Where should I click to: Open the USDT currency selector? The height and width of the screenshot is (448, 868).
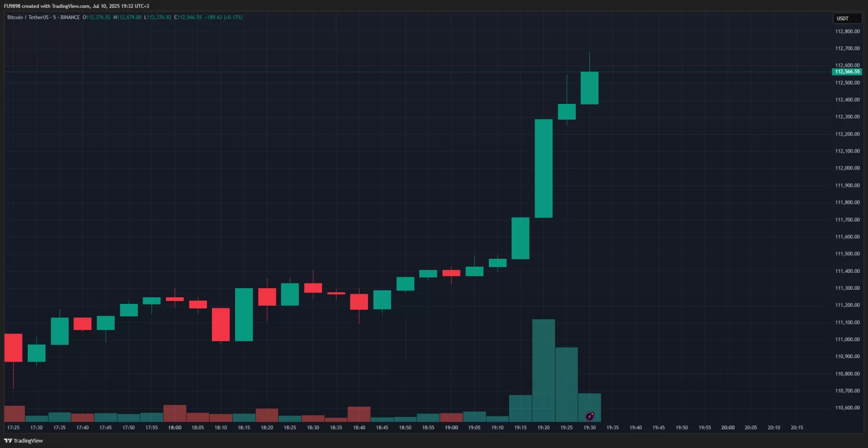coord(843,19)
